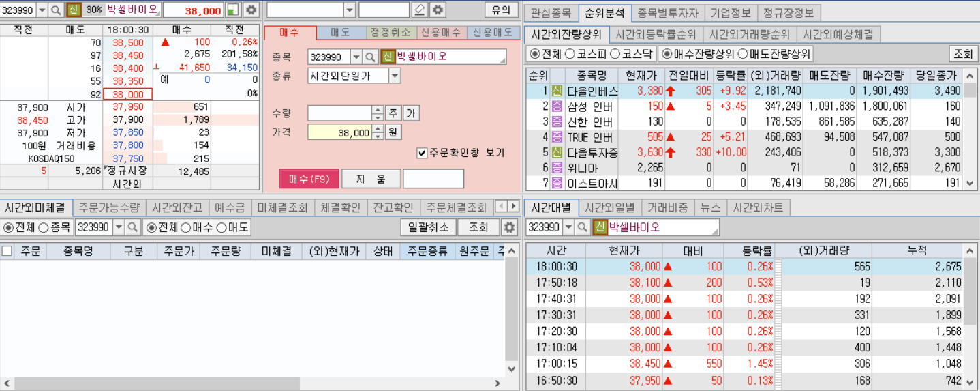
Task: Click the left arrow to scroll the lower-left tabs
Action: coord(501,207)
